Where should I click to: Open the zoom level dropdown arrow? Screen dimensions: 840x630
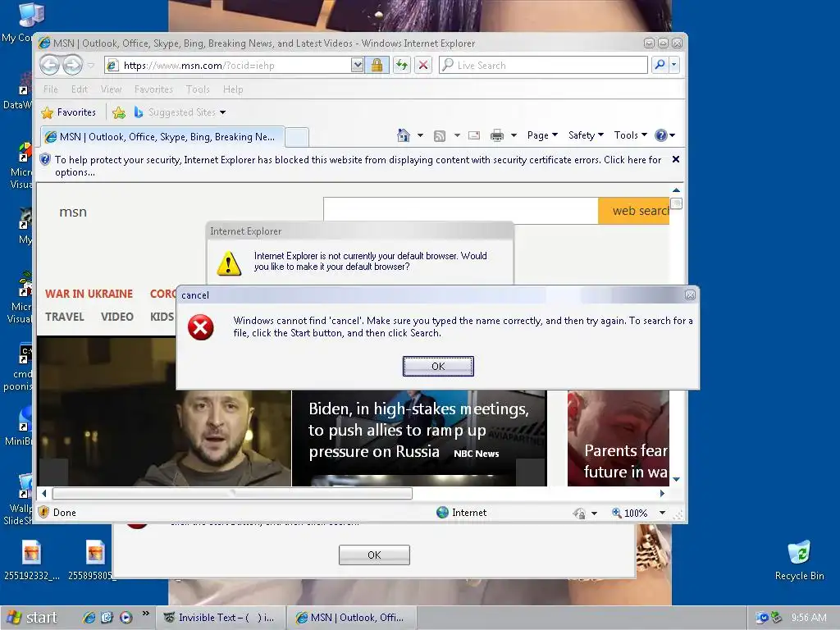(662, 513)
